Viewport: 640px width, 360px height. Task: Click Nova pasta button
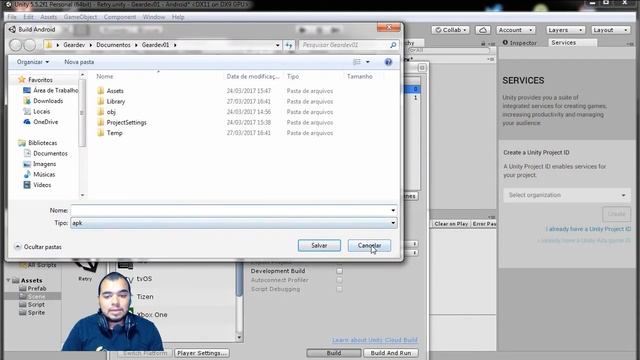[79, 62]
